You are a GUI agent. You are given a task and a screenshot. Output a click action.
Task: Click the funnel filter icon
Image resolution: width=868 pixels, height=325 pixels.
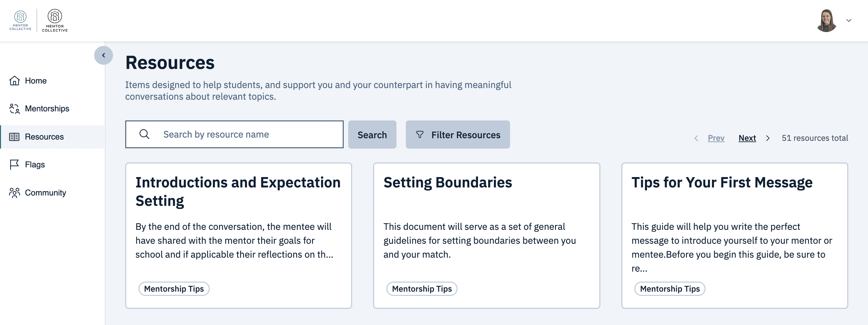[419, 135]
